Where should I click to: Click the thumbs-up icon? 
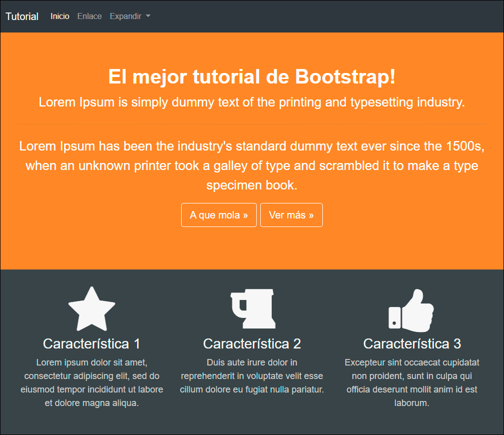click(411, 311)
